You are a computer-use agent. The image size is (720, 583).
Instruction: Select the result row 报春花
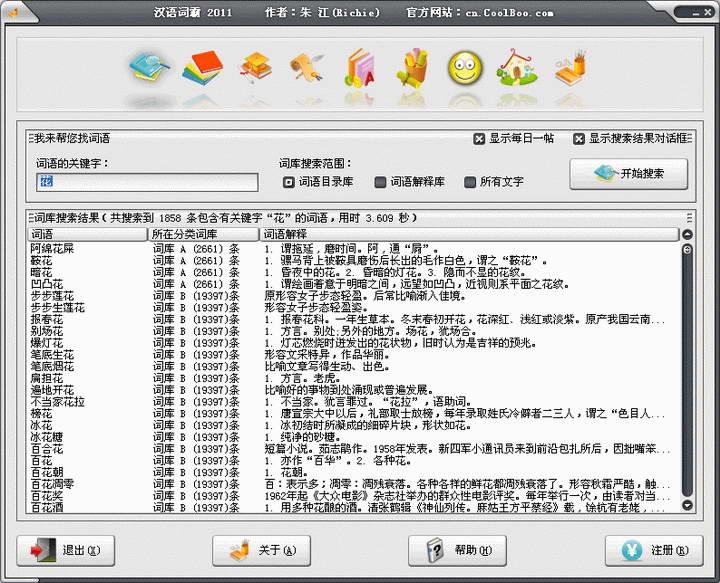click(x=354, y=320)
